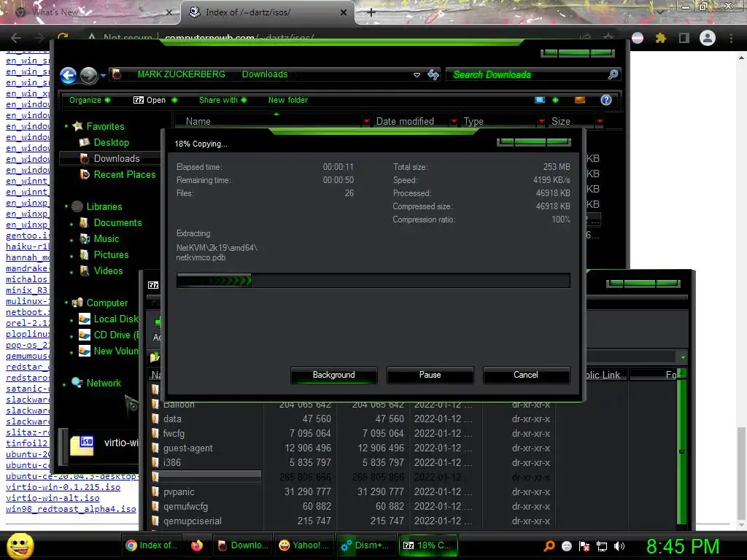Open the Share with menu

(222, 100)
